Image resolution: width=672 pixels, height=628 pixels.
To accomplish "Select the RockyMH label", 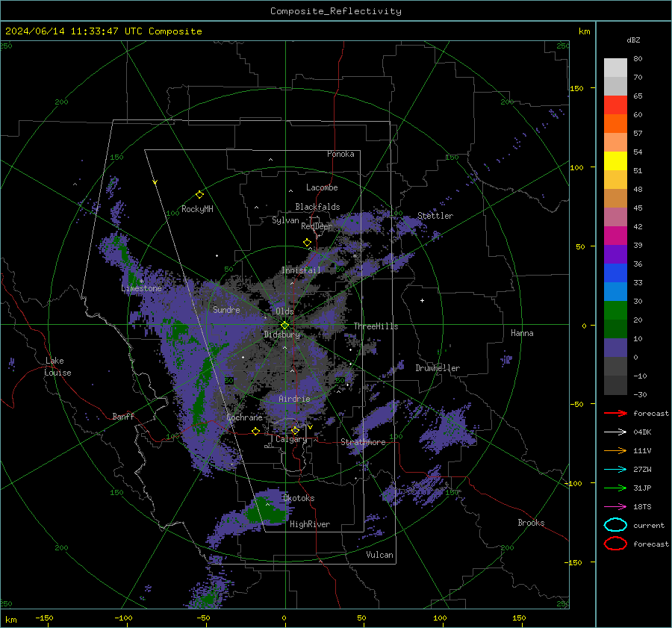I will pos(197,209).
